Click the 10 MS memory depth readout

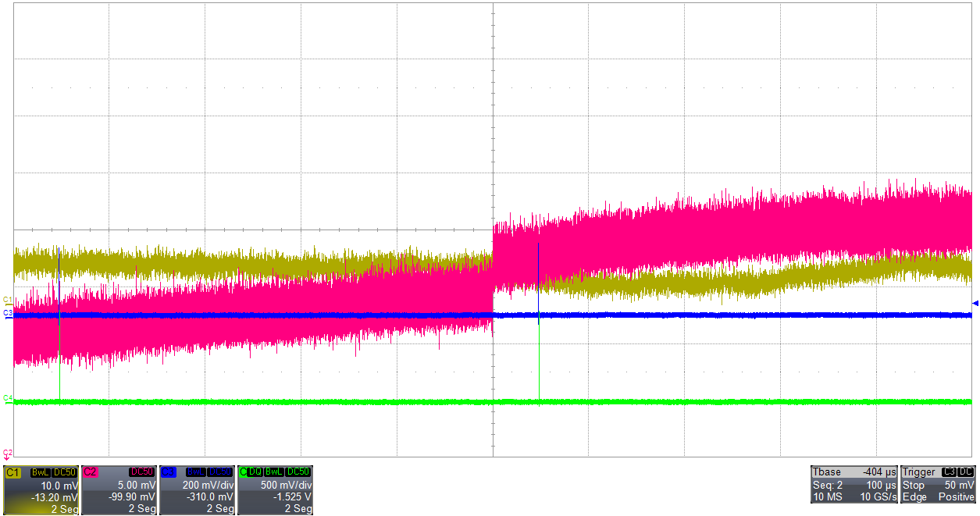828,497
